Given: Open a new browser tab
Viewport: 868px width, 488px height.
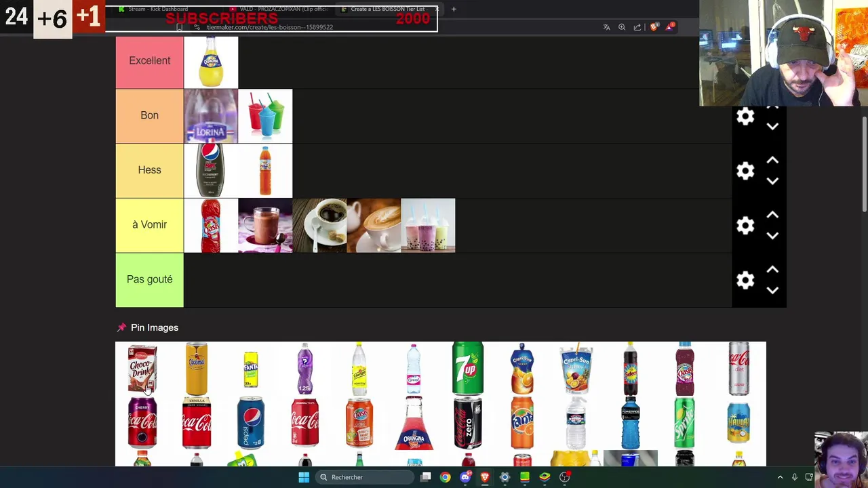Looking at the screenshot, I should coord(454,9).
